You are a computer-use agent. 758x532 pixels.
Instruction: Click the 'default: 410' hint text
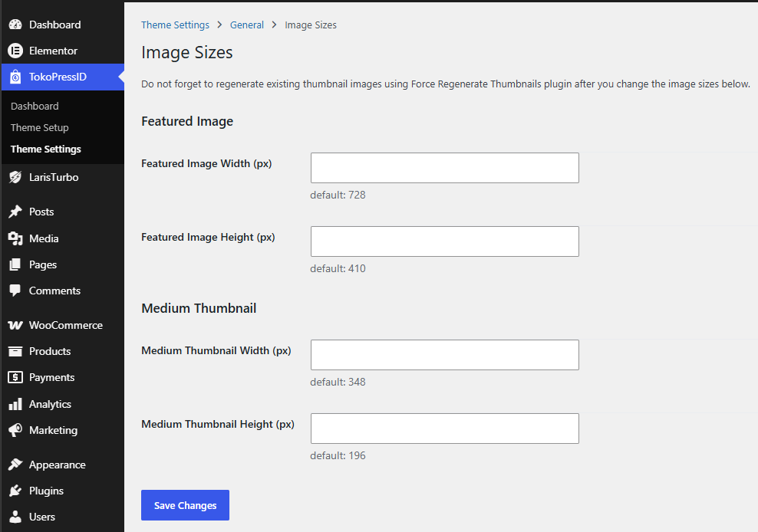pos(338,268)
